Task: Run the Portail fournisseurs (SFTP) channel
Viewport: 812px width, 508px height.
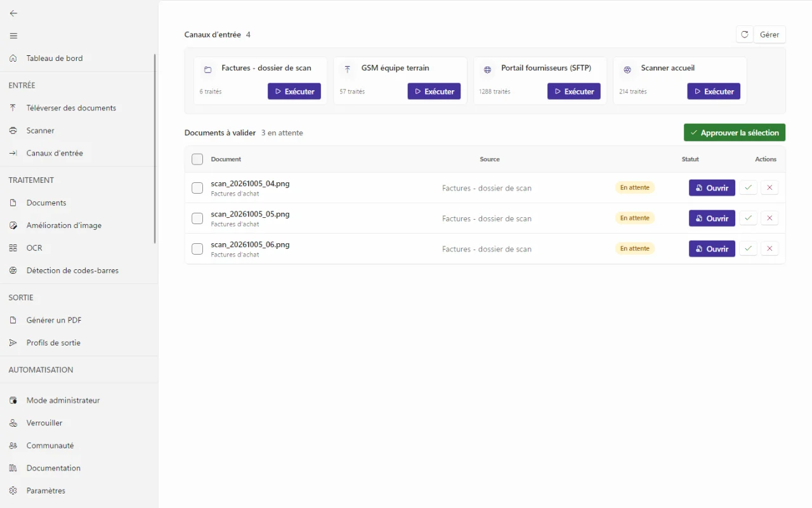Action: click(574, 91)
